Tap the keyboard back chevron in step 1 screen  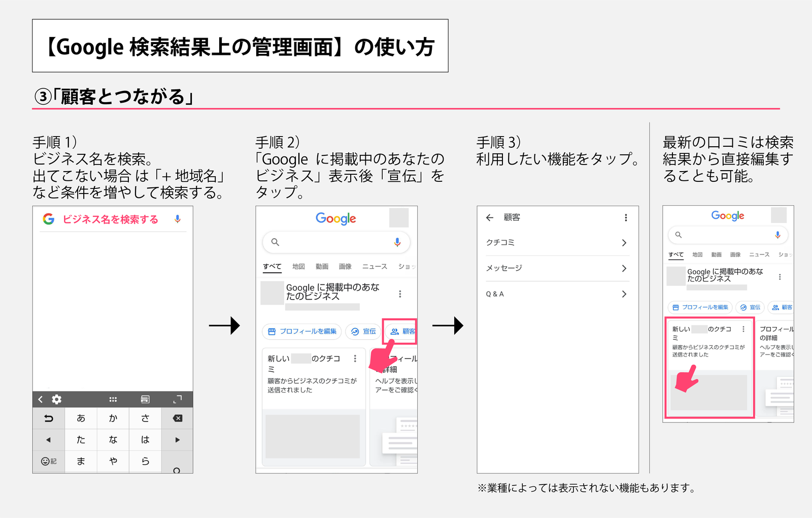point(41,399)
